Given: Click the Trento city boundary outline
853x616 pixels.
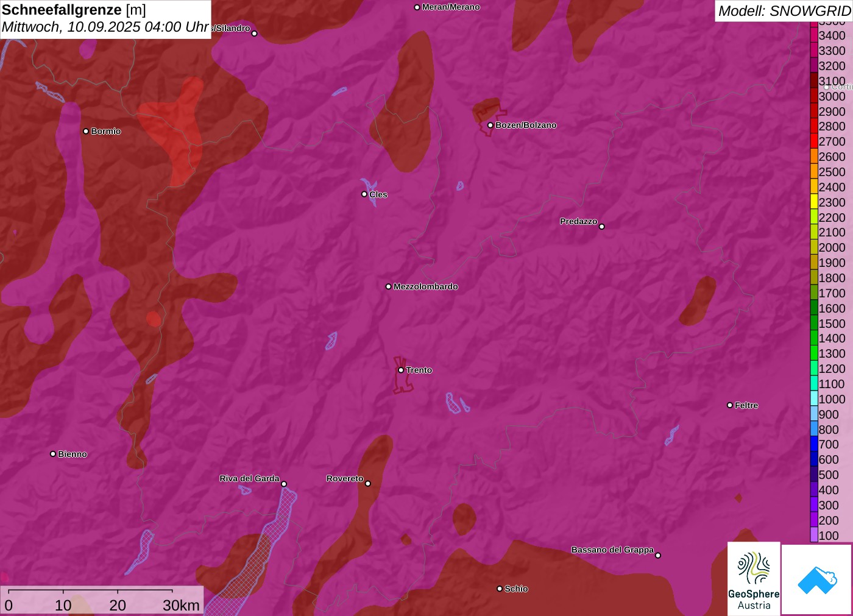Looking at the screenshot, I should (x=403, y=375).
